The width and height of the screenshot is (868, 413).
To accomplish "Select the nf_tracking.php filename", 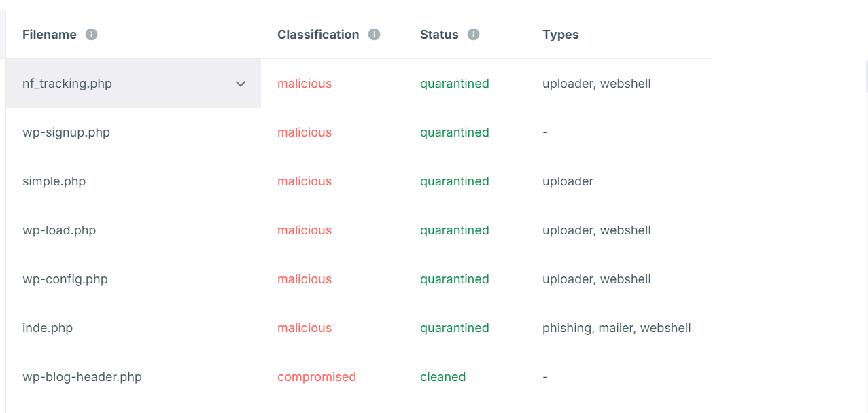I will (67, 84).
